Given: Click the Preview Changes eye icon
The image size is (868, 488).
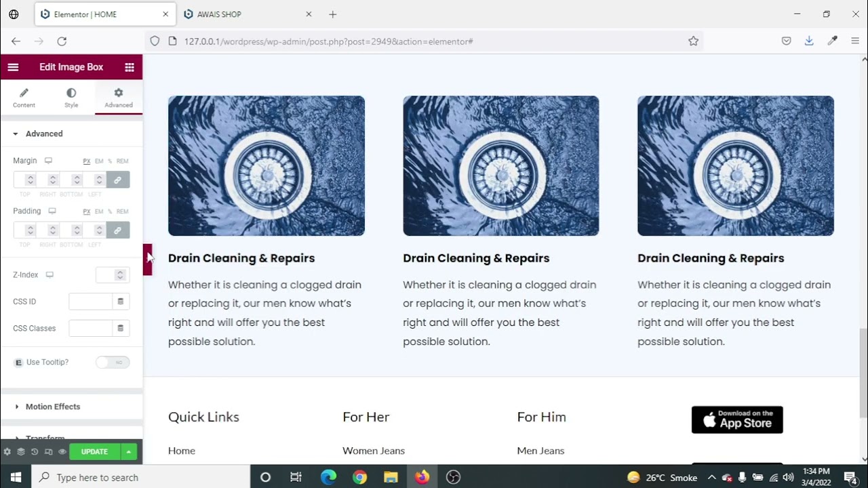Looking at the screenshot, I should [x=62, y=452].
